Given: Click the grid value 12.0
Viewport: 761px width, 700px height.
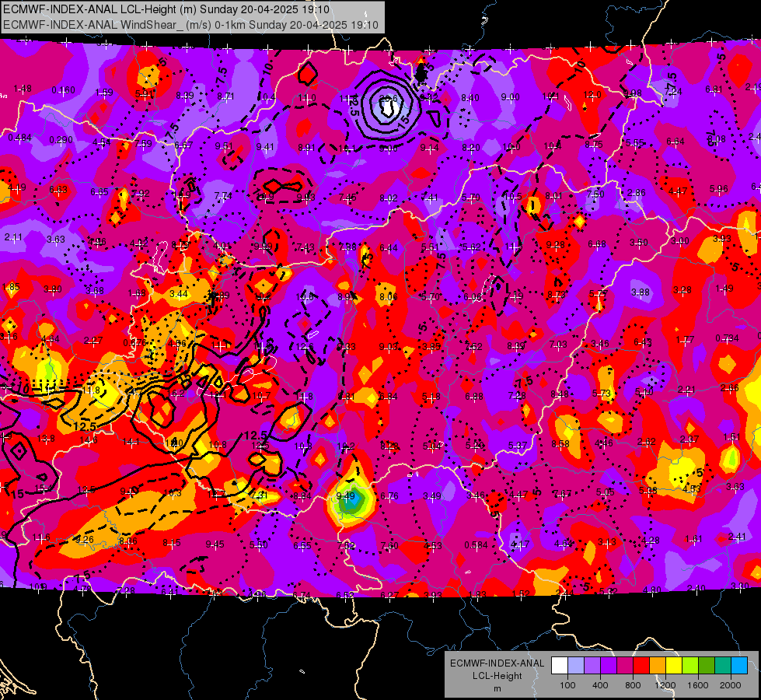Looking at the screenshot, I should (x=592, y=95).
